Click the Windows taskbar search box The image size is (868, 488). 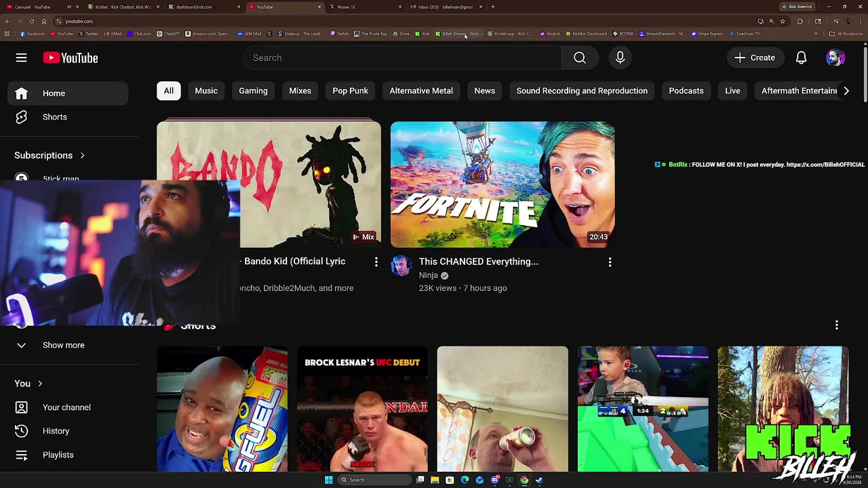(x=374, y=480)
